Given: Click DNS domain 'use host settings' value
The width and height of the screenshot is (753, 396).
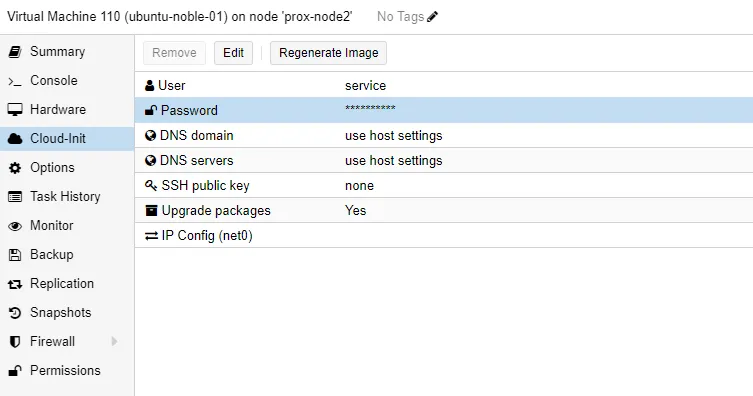Looking at the screenshot, I should pyautogui.click(x=394, y=135).
